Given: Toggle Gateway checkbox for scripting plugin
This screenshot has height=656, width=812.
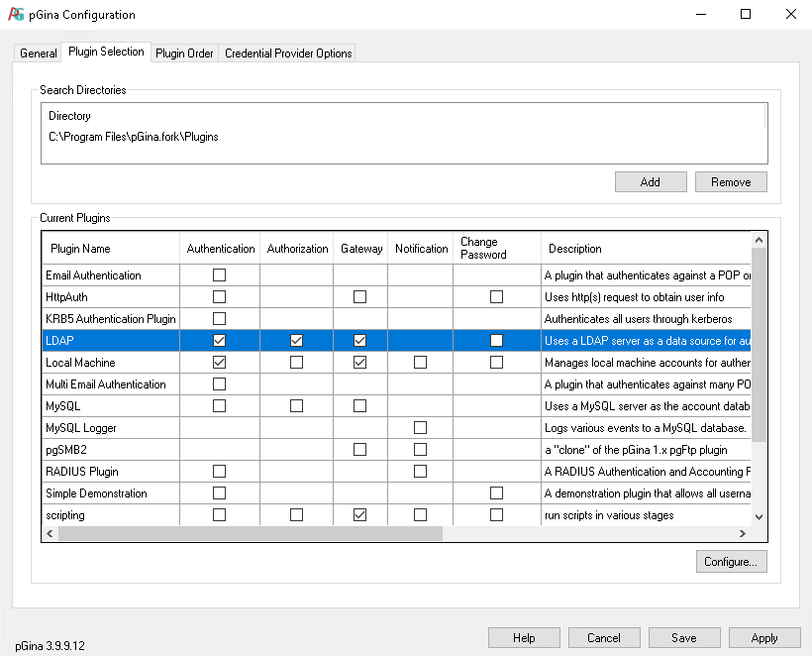Looking at the screenshot, I should 360,514.
